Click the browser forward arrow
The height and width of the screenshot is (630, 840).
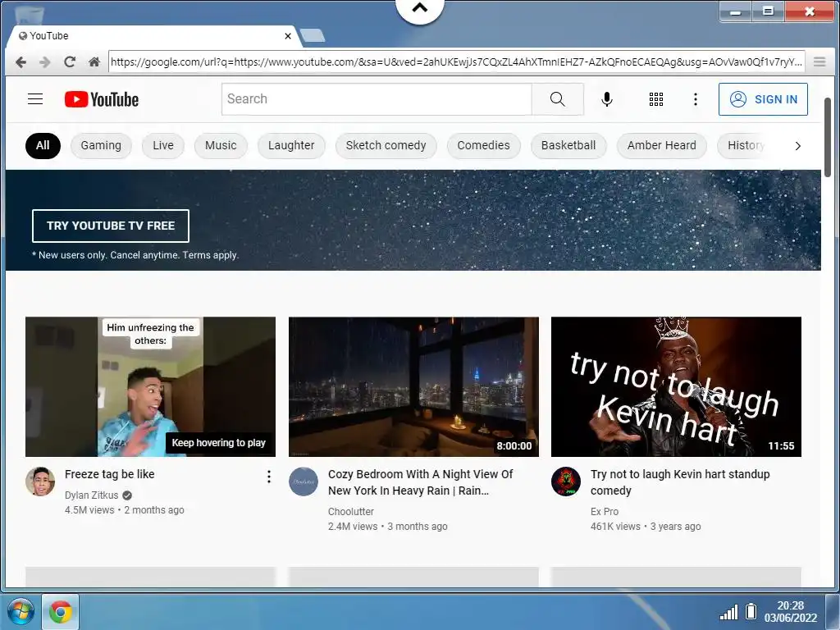click(45, 62)
